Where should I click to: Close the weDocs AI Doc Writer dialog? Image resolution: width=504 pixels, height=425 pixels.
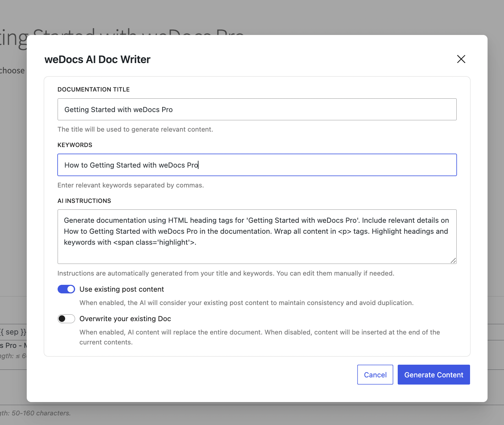(x=461, y=59)
